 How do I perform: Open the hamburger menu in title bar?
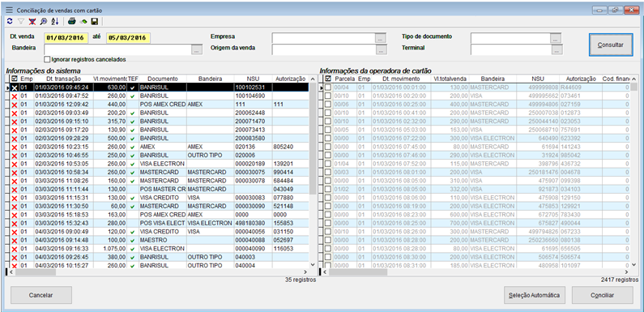pos(10,10)
